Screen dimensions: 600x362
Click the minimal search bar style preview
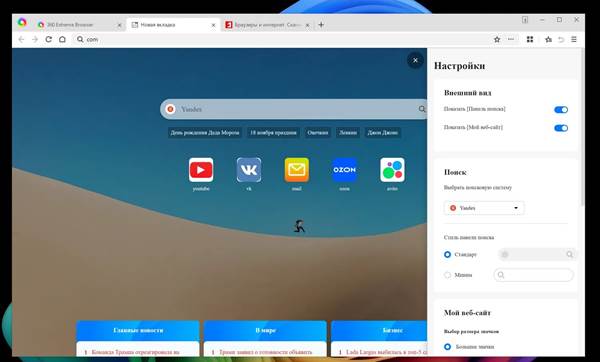pyautogui.click(x=534, y=275)
